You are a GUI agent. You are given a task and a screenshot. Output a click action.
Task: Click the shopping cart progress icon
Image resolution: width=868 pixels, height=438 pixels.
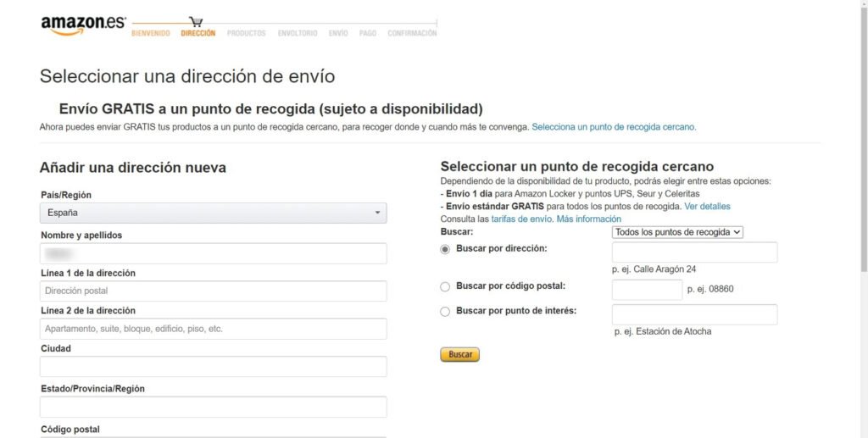197,22
